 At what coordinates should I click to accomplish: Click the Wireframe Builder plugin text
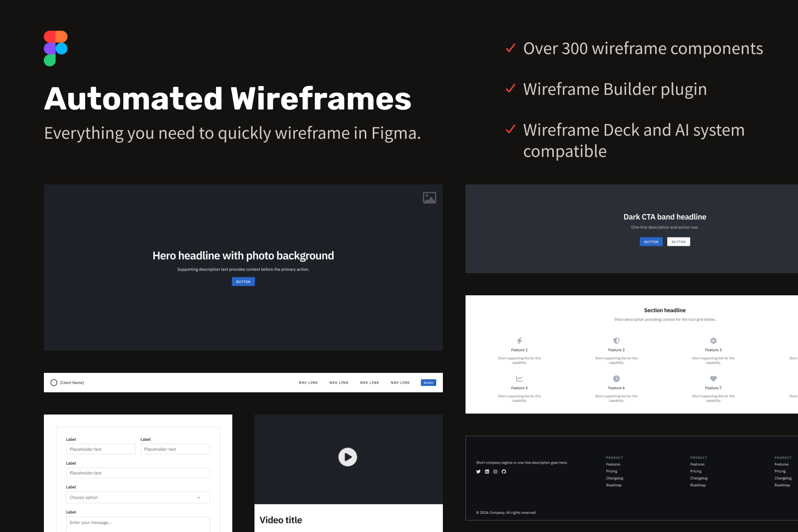pos(615,89)
